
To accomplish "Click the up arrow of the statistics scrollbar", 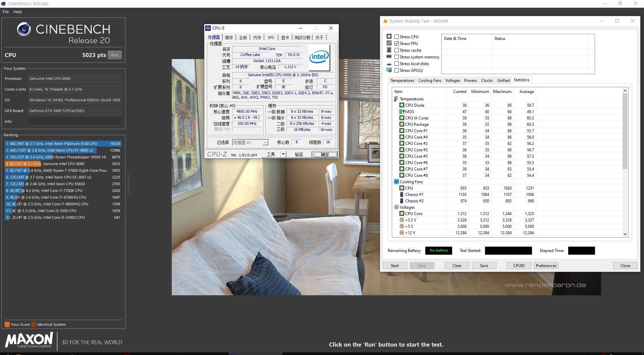I will pos(625,91).
